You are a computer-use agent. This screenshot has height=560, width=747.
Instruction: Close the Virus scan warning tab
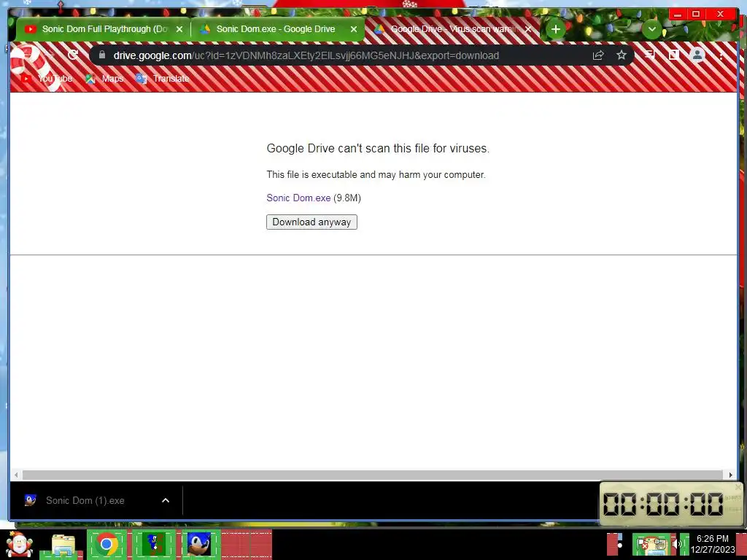pyautogui.click(x=528, y=29)
